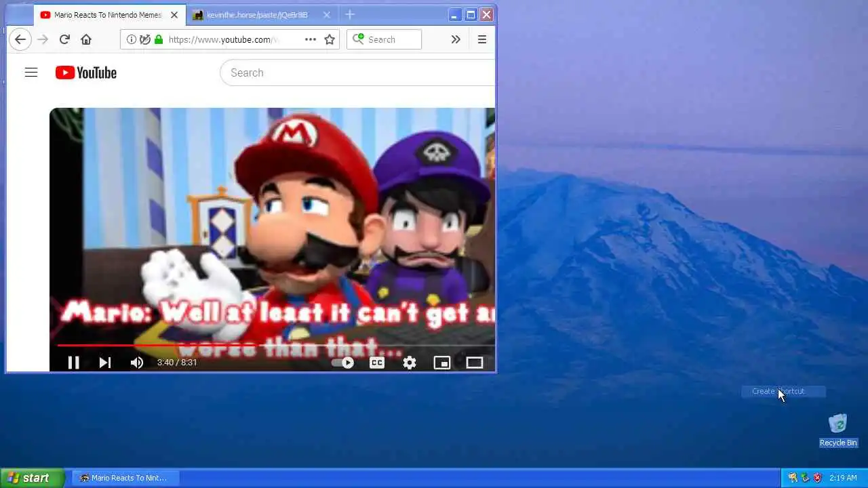The width and height of the screenshot is (868, 488).
Task: Click the keys icon in system tray
Action: (792, 478)
